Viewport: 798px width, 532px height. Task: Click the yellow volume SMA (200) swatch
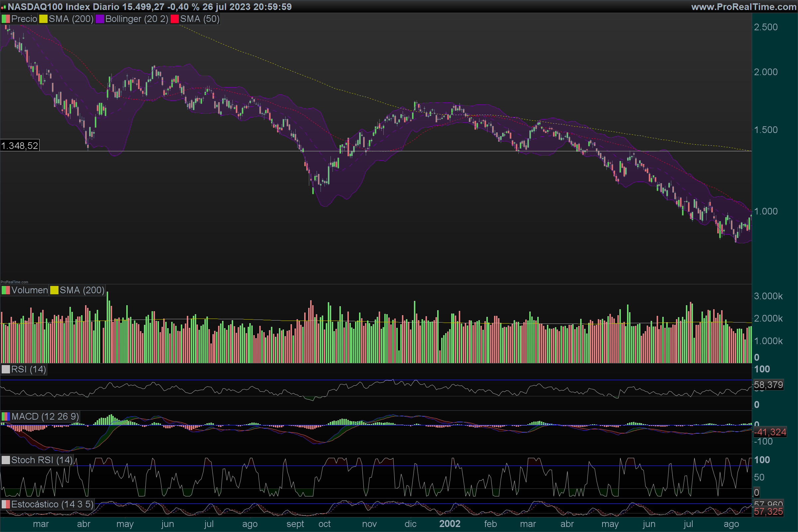[x=54, y=290]
